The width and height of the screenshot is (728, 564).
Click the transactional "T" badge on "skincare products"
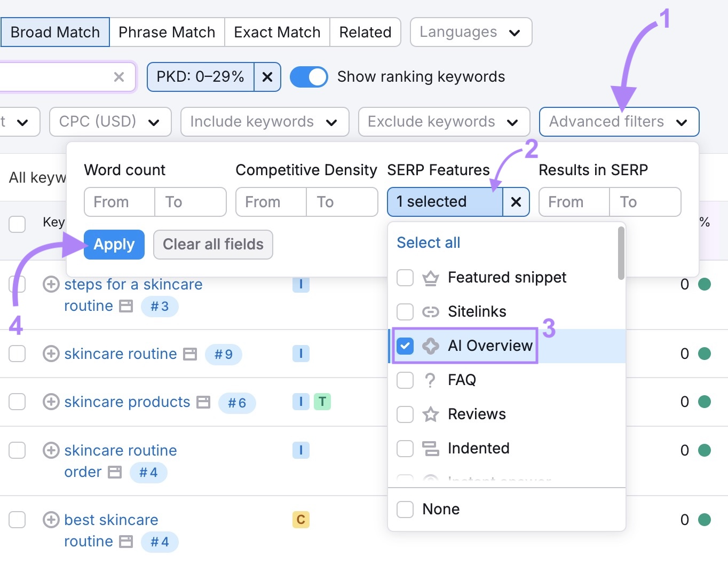[322, 402]
